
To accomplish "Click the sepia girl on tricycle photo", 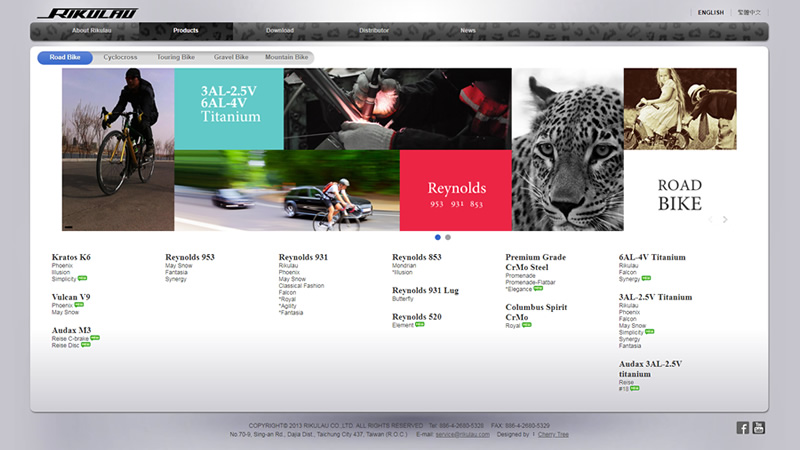I will [680, 109].
